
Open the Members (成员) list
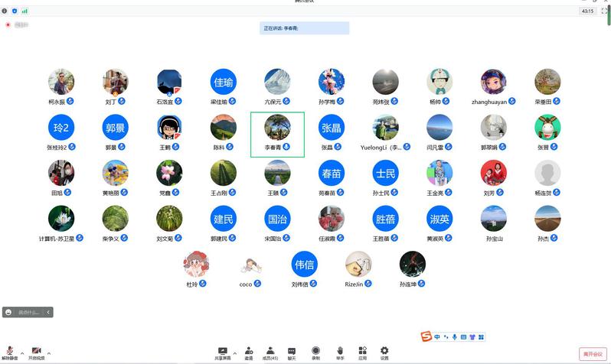tap(270, 351)
